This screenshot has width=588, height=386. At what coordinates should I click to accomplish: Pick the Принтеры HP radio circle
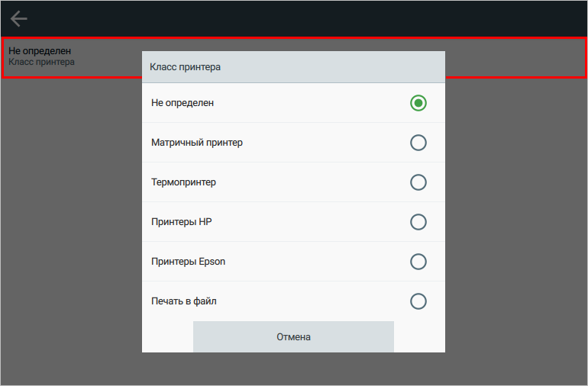point(418,222)
